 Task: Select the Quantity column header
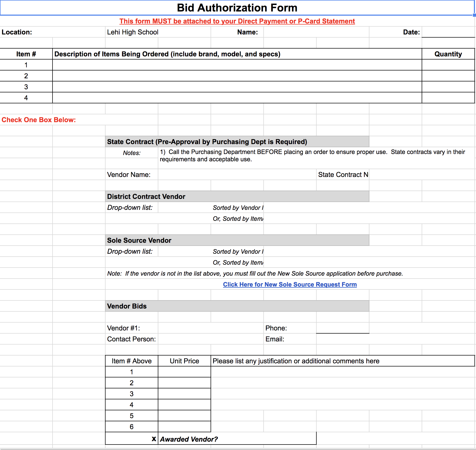coord(448,54)
